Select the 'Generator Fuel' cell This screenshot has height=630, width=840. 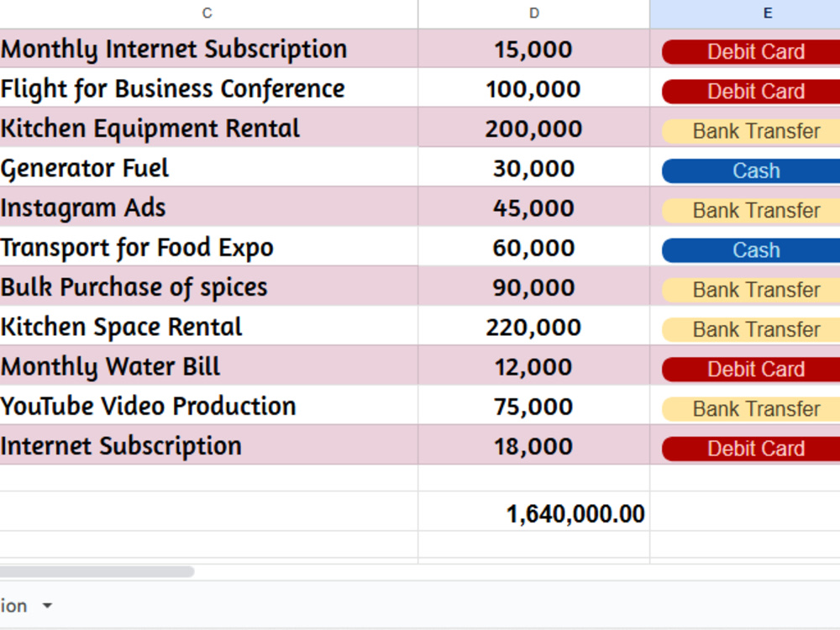tap(209, 167)
